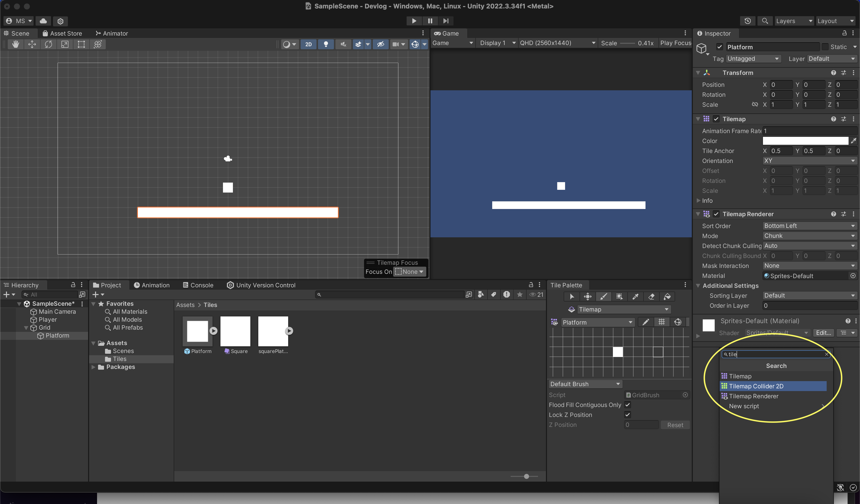
Task: Choose Tilemap Collider 2D from search results
Action: pyautogui.click(x=756, y=386)
